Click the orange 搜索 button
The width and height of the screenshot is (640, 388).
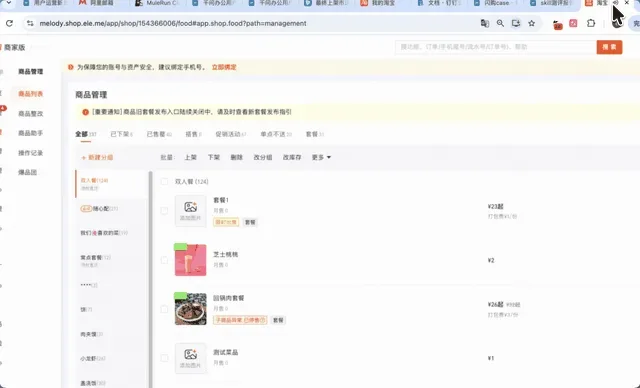pos(609,47)
